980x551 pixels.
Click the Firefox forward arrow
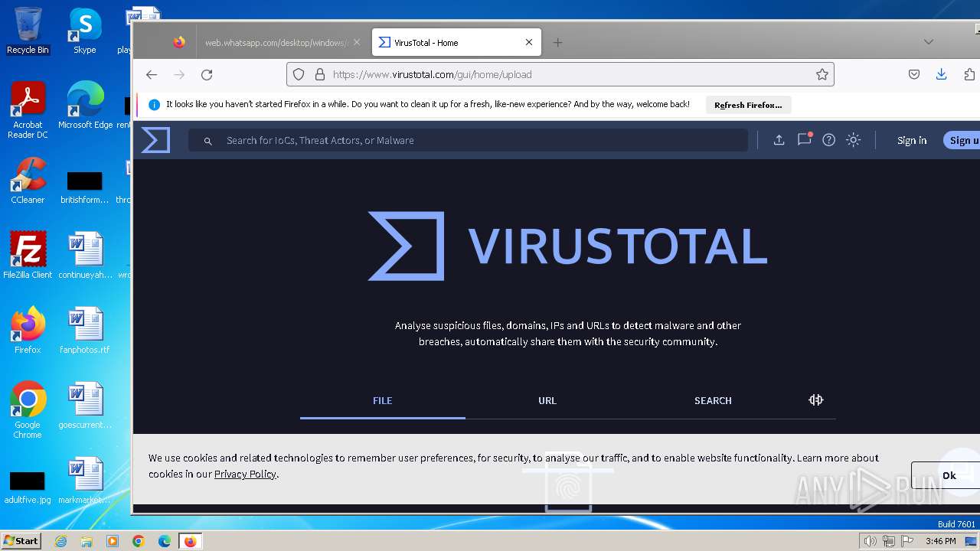(179, 74)
